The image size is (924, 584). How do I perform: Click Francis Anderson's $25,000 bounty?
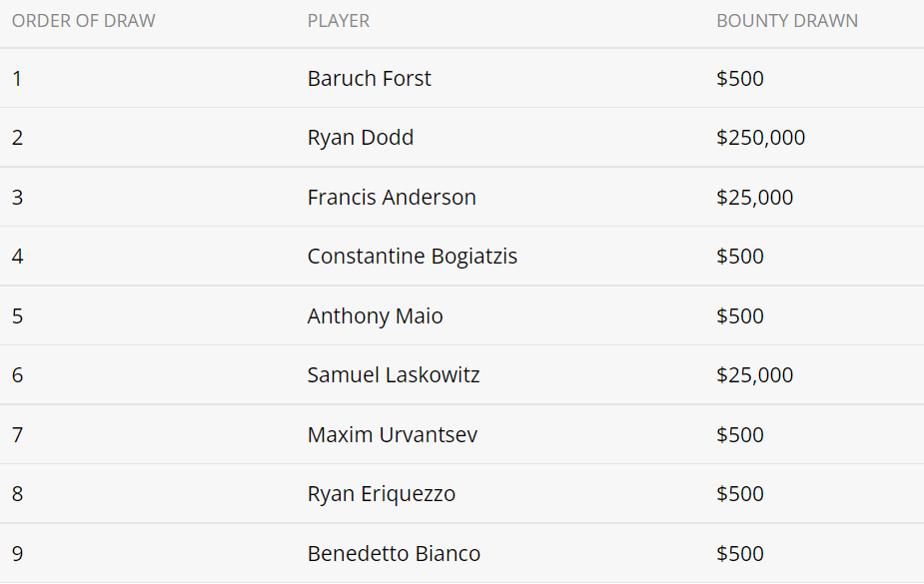click(755, 198)
